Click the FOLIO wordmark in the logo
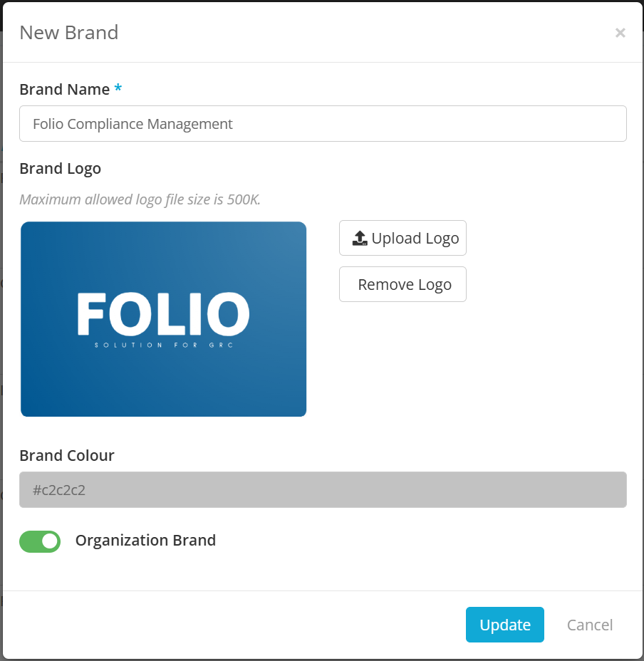Screen dimensions: 644x661 (163, 314)
